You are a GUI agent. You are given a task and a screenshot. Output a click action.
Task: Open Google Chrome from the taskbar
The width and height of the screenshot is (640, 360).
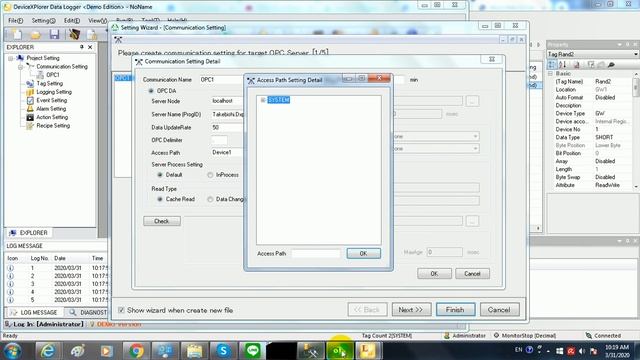click(136, 351)
